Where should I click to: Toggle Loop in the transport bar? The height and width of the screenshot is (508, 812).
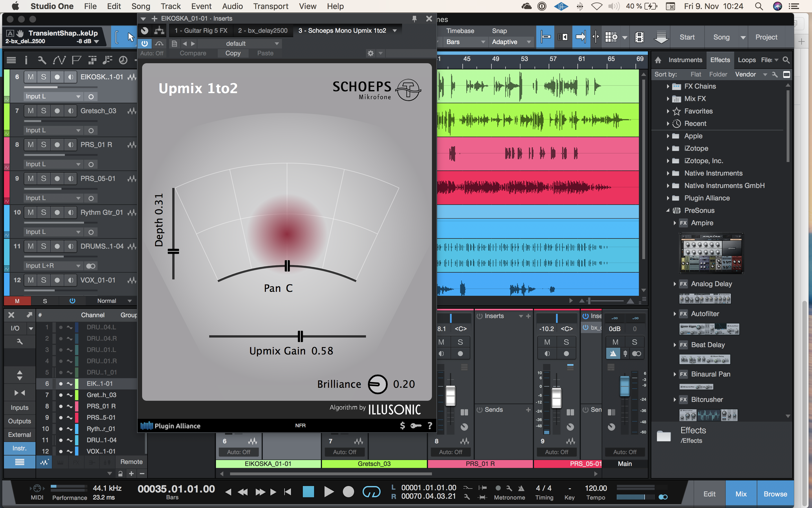click(x=371, y=492)
